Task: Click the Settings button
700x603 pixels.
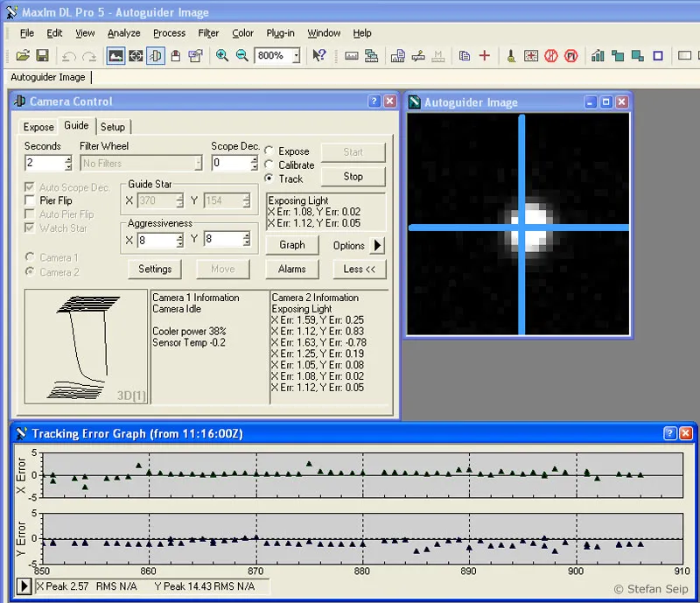Action: 155,269
